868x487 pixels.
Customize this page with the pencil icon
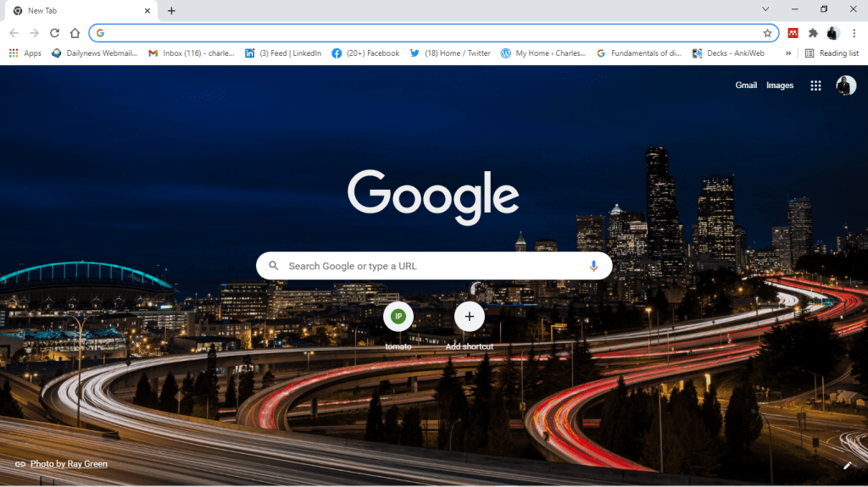(847, 465)
